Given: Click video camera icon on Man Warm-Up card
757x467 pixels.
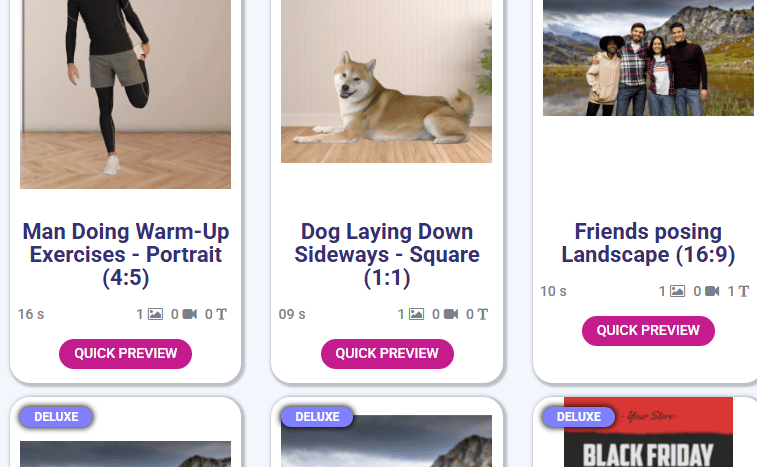Looking at the screenshot, I should tap(190, 314).
